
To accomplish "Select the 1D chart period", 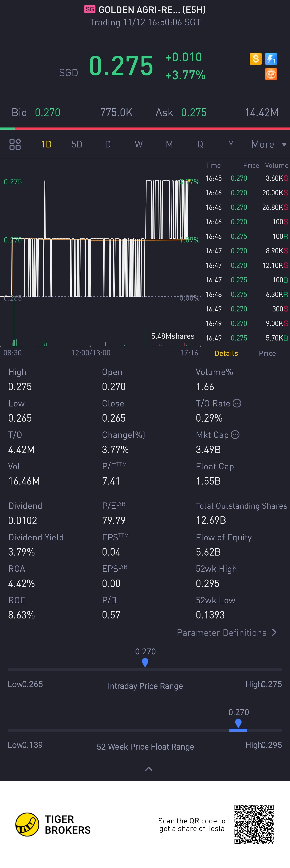I will (x=46, y=144).
